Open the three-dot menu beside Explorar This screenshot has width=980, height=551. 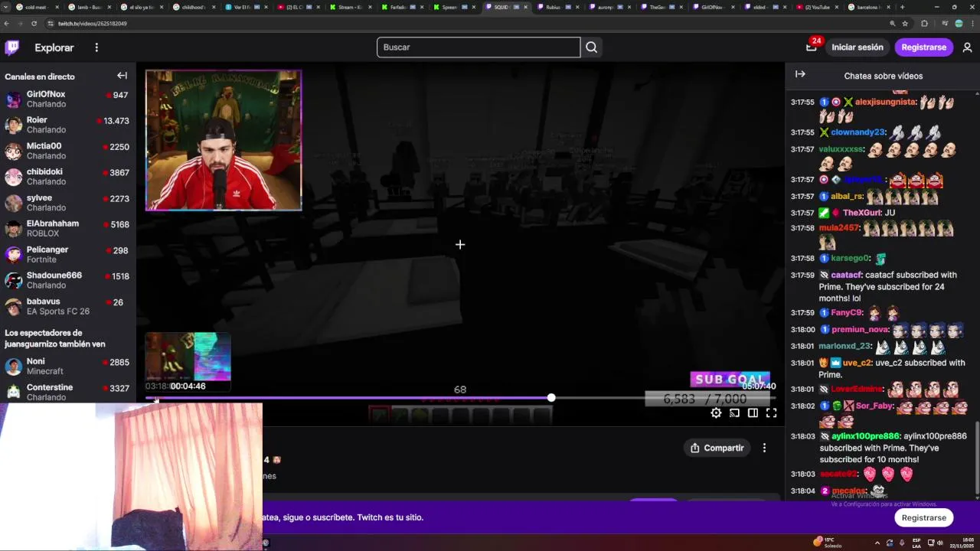(x=96, y=47)
